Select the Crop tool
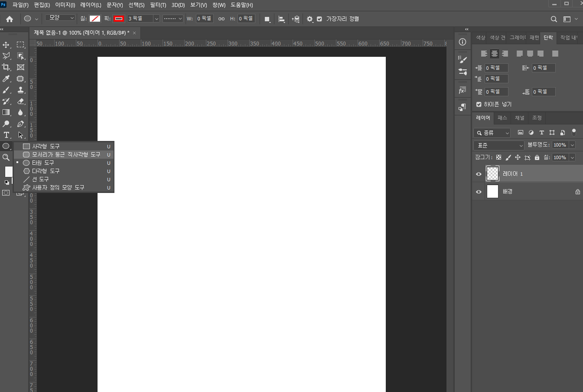This screenshot has height=392, width=583. click(x=6, y=67)
